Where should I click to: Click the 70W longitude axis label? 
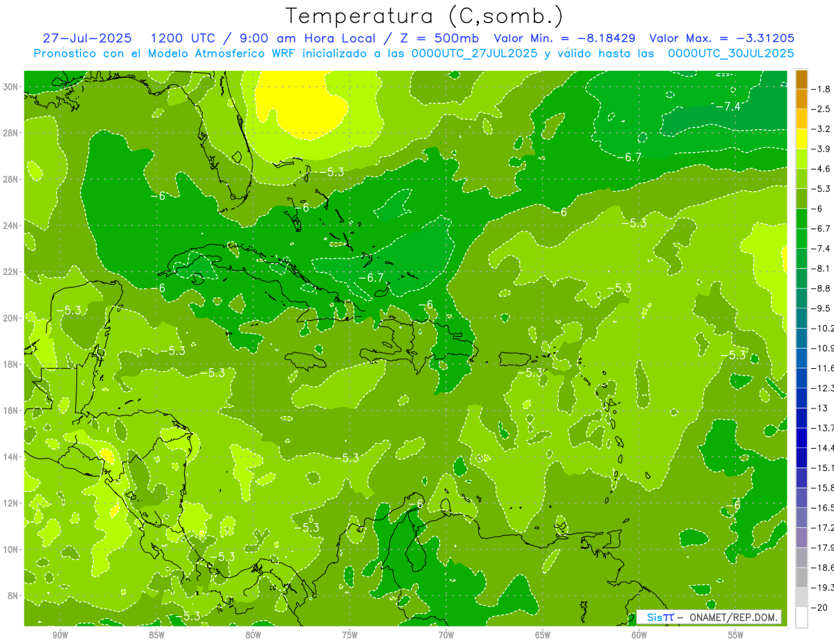click(x=446, y=635)
